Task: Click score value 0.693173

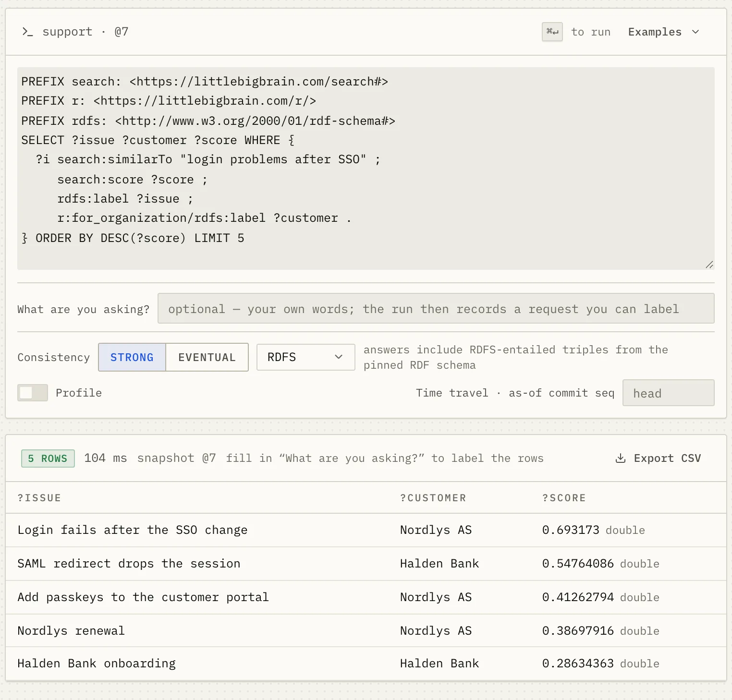Action: click(x=571, y=530)
